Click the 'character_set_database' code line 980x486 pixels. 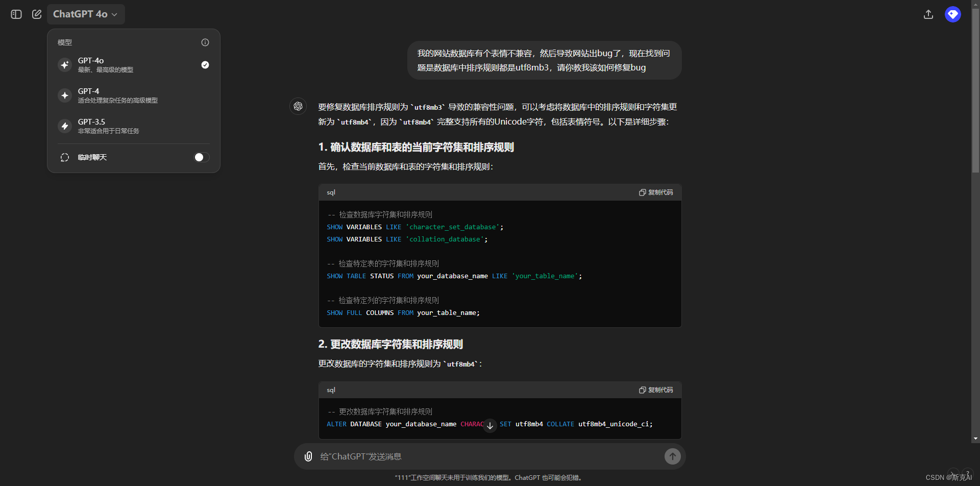(415, 227)
